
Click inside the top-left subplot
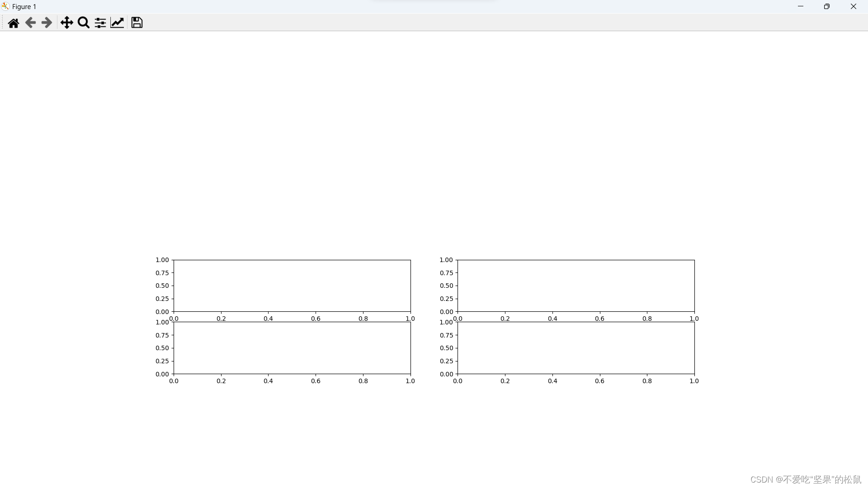click(292, 286)
